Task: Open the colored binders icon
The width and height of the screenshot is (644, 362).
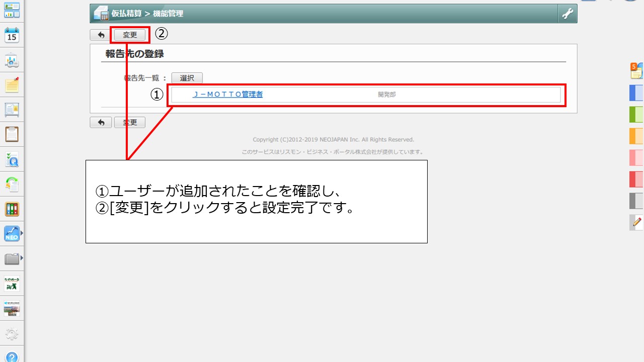Action: click(12, 209)
